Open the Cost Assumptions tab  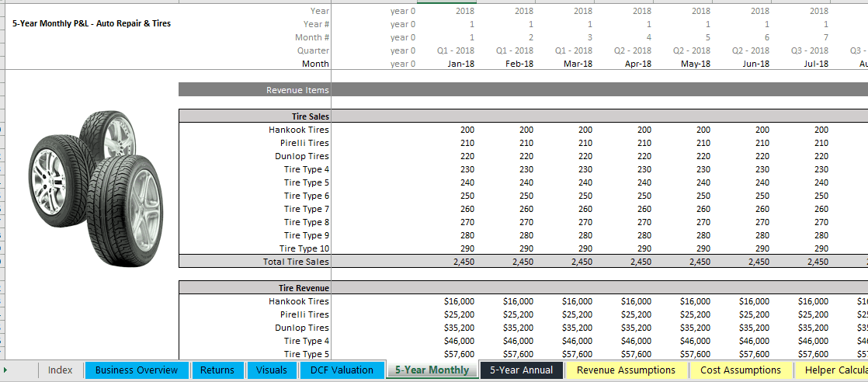741,370
